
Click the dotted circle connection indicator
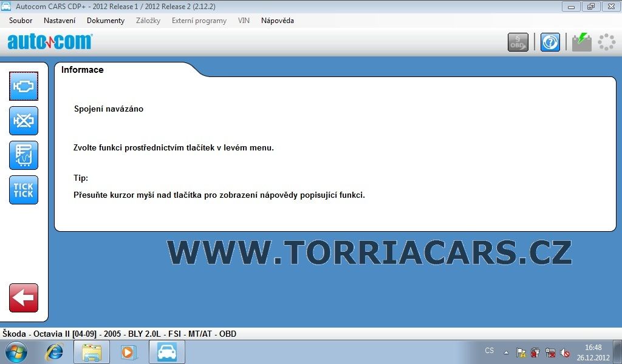tap(607, 42)
